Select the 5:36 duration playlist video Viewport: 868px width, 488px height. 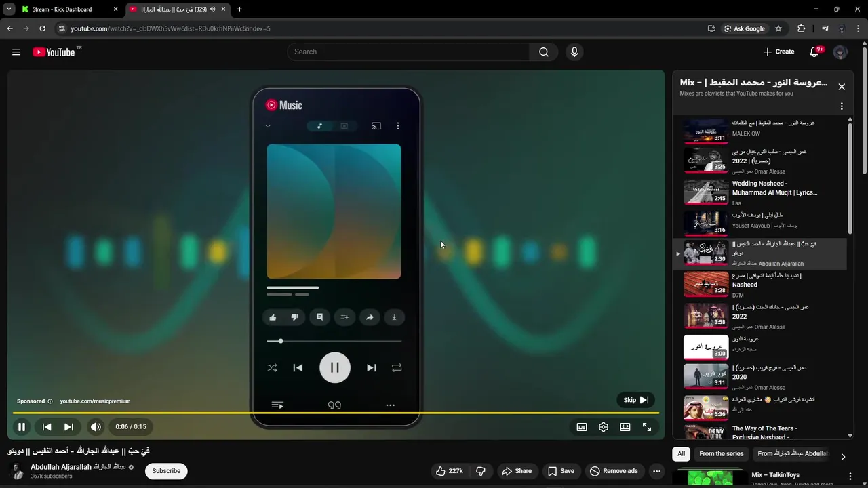pyautogui.click(x=759, y=408)
